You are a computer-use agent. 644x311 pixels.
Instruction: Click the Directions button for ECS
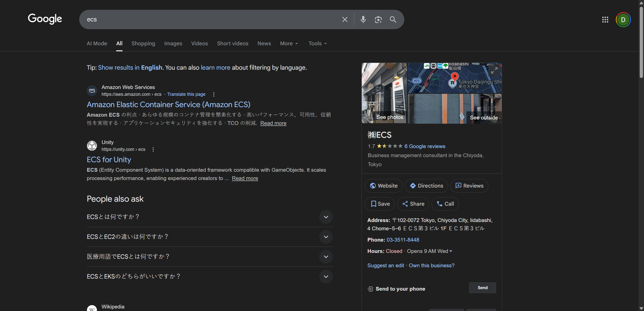(426, 186)
